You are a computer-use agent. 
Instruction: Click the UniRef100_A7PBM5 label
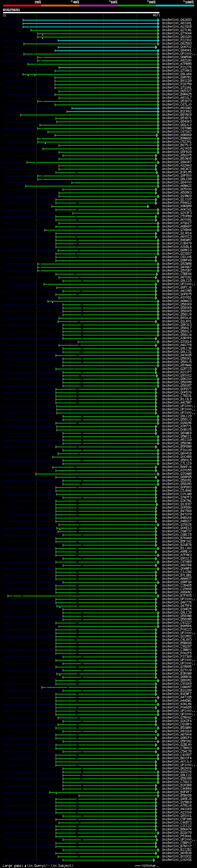177,64
